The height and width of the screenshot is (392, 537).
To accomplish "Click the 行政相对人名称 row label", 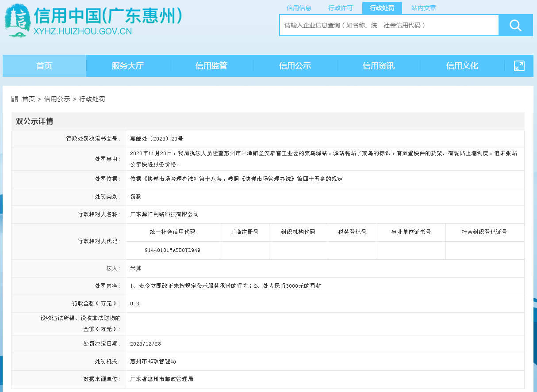I will [x=99, y=214].
